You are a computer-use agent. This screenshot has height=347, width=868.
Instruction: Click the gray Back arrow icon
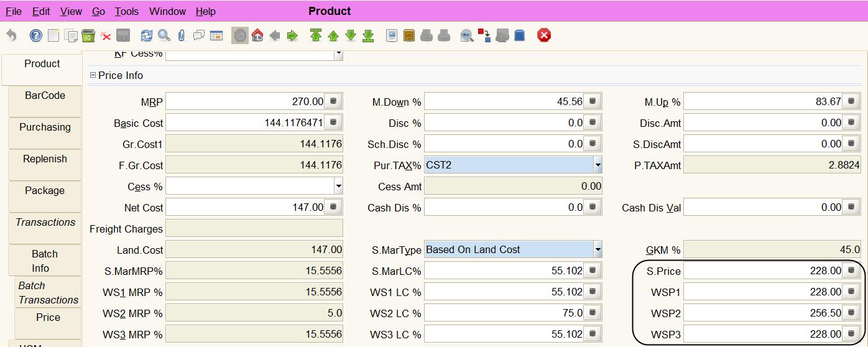pos(275,35)
